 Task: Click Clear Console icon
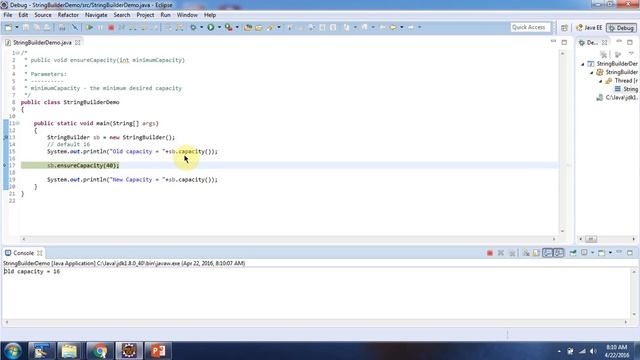(526, 253)
